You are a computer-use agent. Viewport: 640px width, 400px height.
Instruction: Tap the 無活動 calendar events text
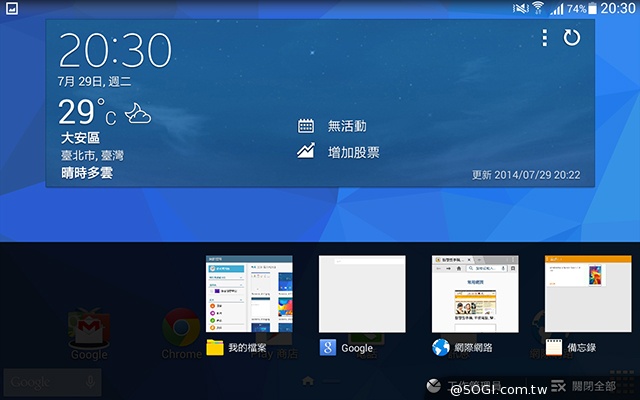click(x=347, y=126)
